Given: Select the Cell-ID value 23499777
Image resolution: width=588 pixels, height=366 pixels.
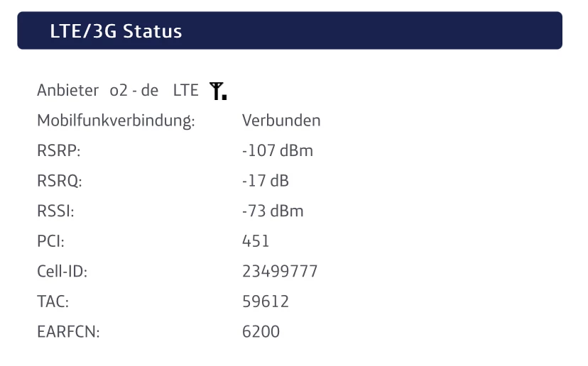Looking at the screenshot, I should tap(280, 272).
